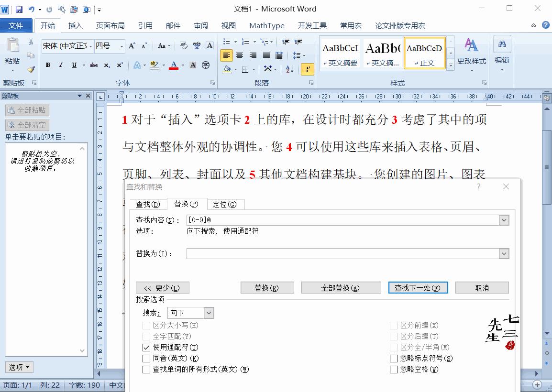Uncheck the 使用通配符 checkbox

pyautogui.click(x=146, y=347)
